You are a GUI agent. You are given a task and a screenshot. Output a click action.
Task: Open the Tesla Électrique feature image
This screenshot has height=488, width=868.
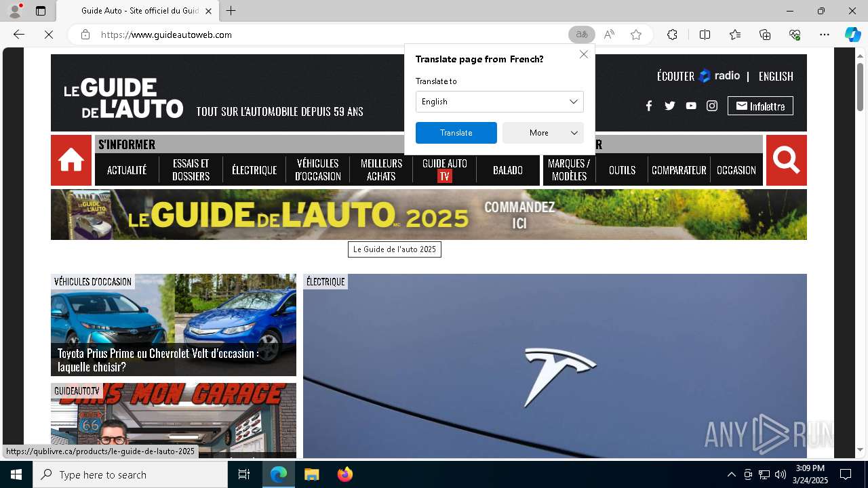point(555,366)
